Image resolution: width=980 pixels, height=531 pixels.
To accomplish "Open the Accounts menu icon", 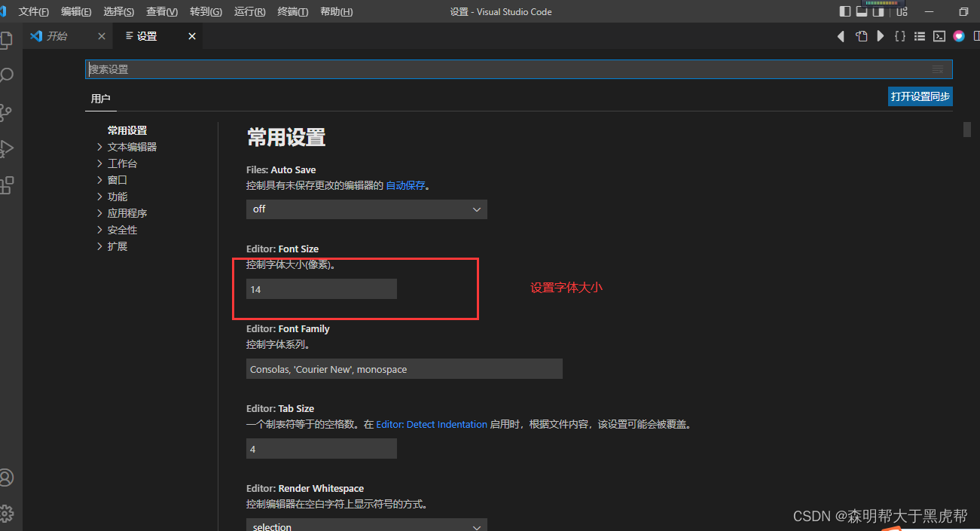I will click(6, 478).
